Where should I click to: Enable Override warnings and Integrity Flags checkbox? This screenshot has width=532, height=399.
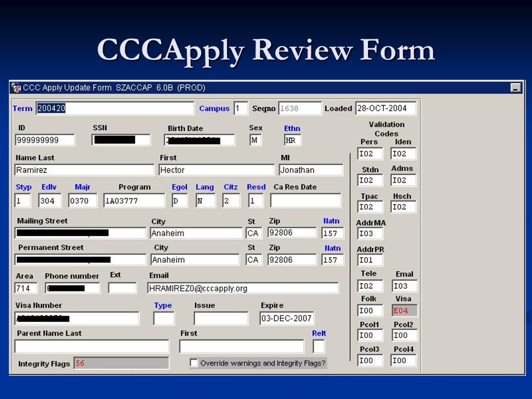(194, 363)
